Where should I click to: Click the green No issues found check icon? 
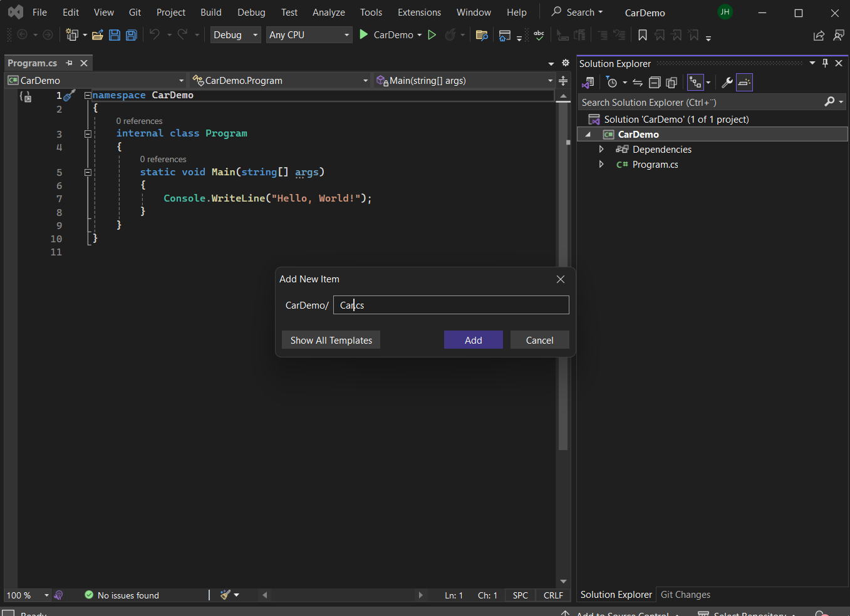tap(89, 595)
